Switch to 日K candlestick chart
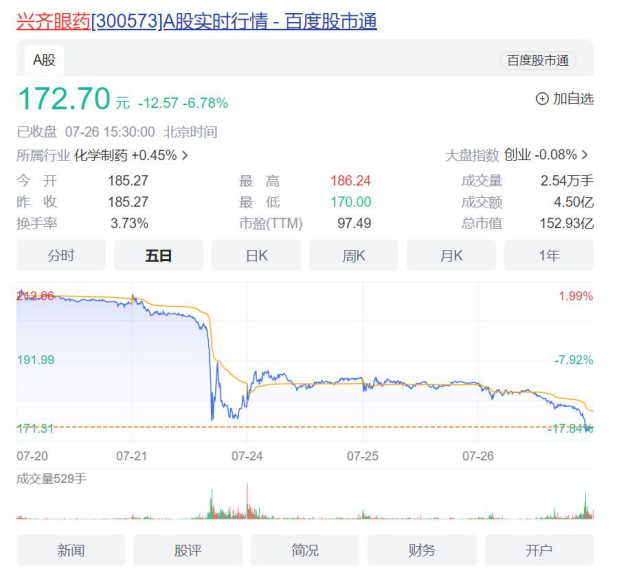Viewport: 620px width, 574px height. click(256, 256)
